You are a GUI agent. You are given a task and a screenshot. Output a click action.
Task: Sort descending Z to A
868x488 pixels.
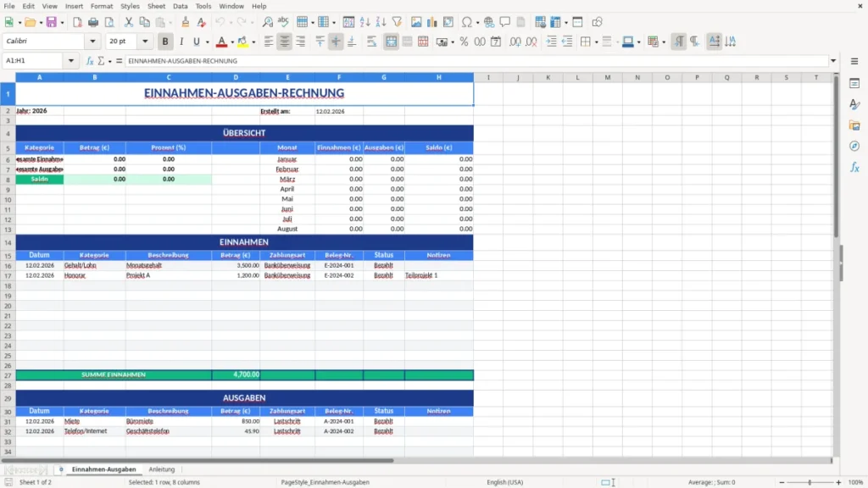[381, 22]
